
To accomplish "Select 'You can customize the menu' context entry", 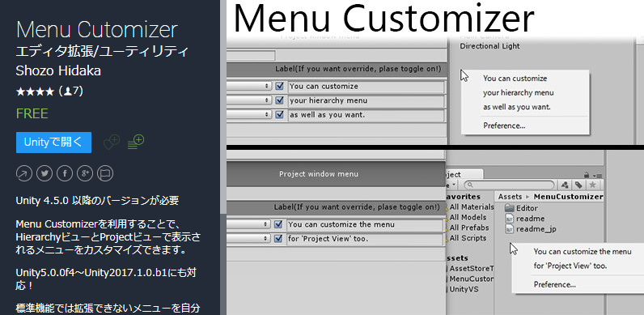I will point(582,251).
